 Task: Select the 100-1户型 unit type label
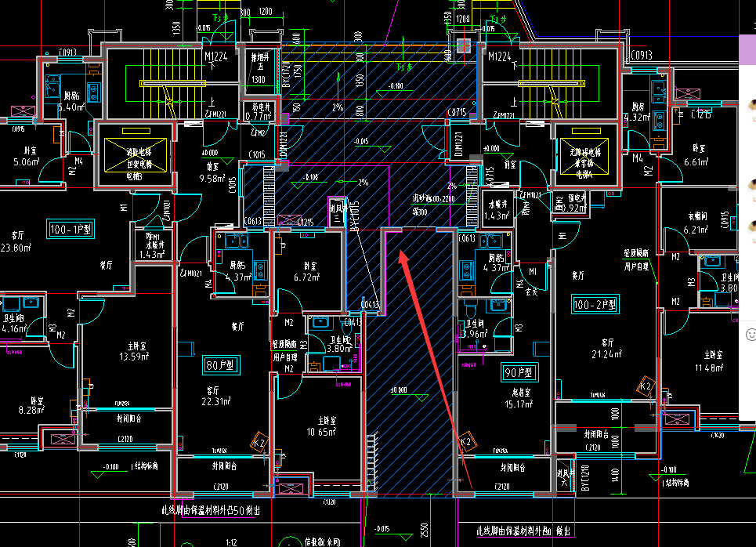(x=71, y=229)
